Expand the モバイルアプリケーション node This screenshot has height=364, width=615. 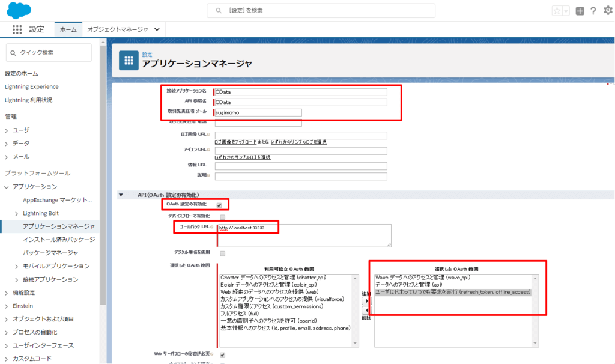16,266
